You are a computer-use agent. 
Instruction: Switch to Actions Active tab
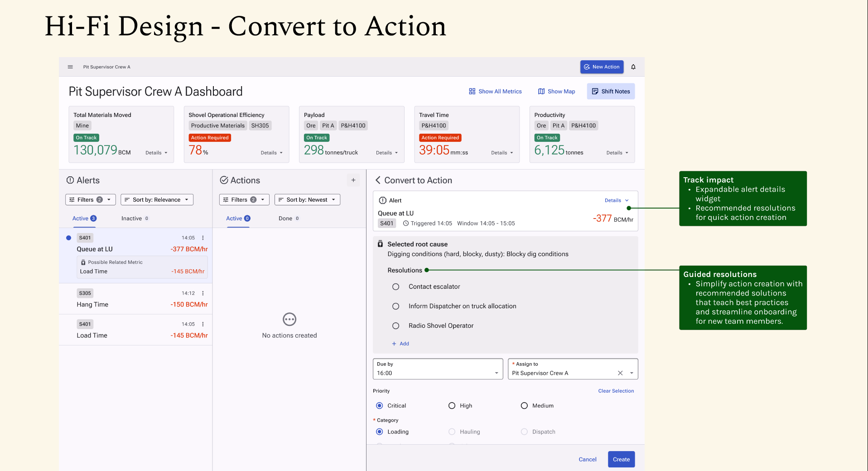pos(238,219)
